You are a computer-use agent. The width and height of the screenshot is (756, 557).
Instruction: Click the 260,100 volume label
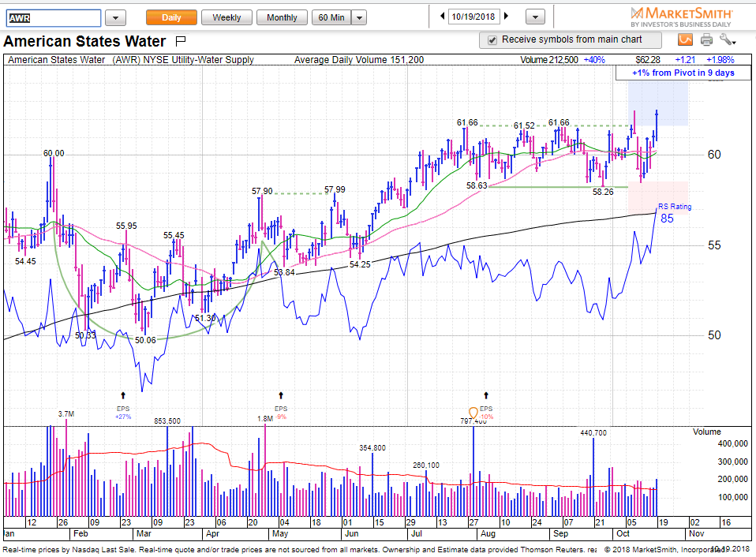tap(426, 465)
